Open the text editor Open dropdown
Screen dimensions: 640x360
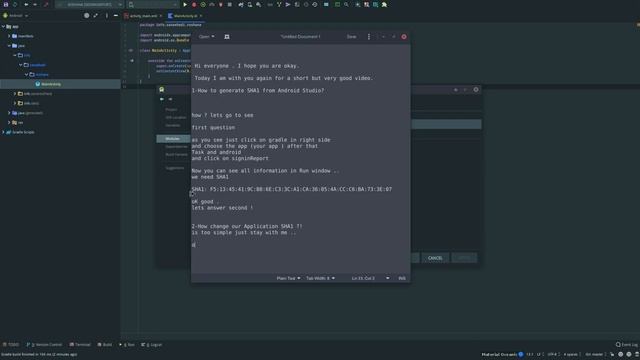click(207, 37)
